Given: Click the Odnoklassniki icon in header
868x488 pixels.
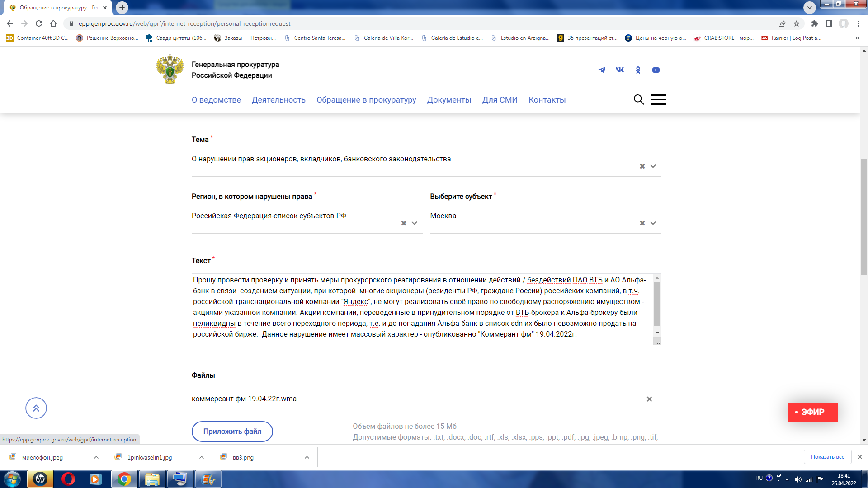Looking at the screenshot, I should tap(637, 70).
